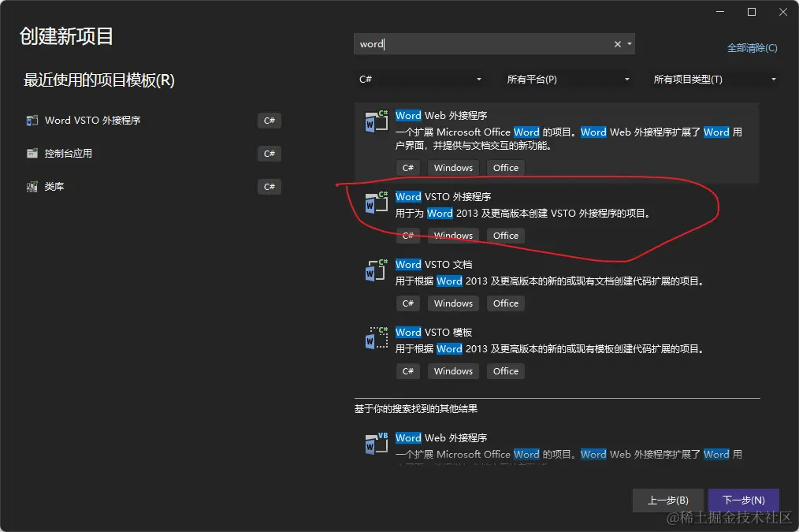Viewport: 799px width, 532px height.
Task: Open the 所有项目类型(T) filter dropdown
Action: coord(715,80)
